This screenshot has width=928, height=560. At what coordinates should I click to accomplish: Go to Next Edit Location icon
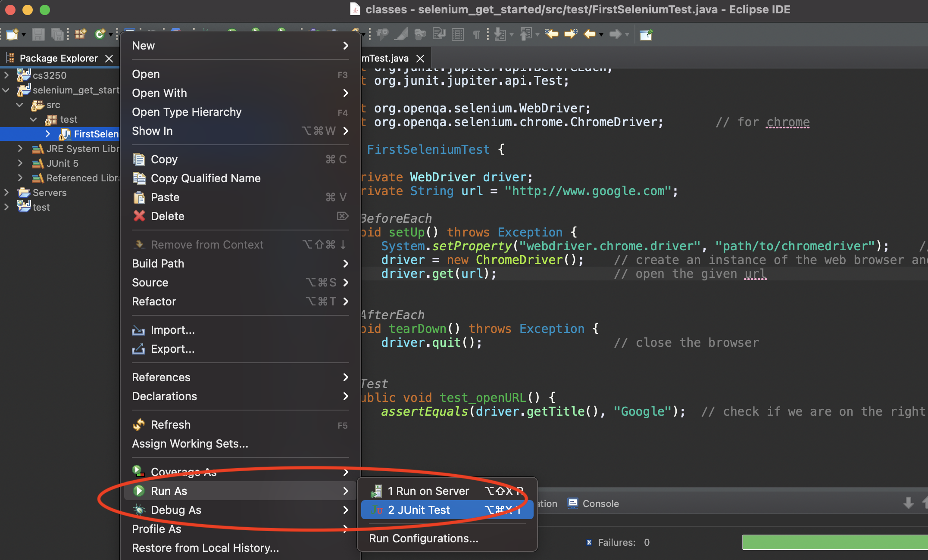point(571,34)
